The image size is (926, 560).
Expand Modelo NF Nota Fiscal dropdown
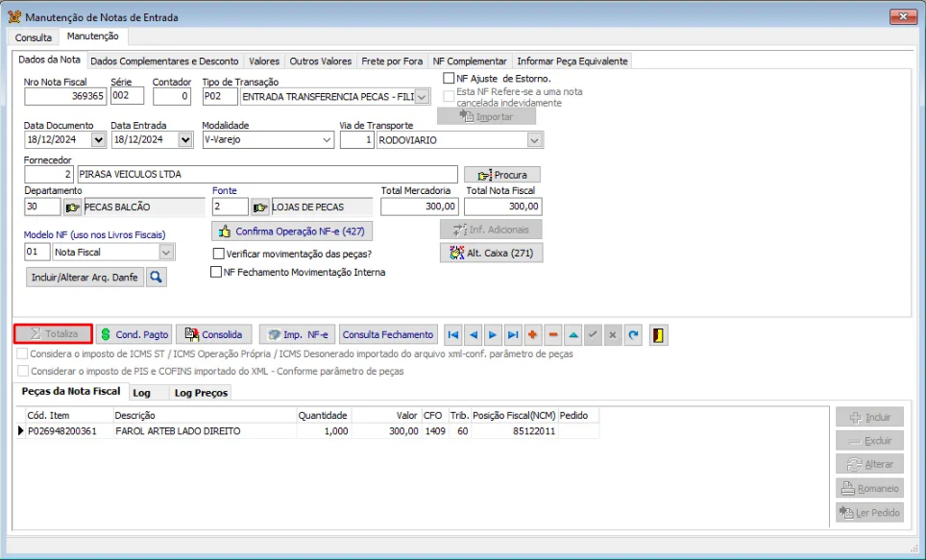click(x=166, y=253)
